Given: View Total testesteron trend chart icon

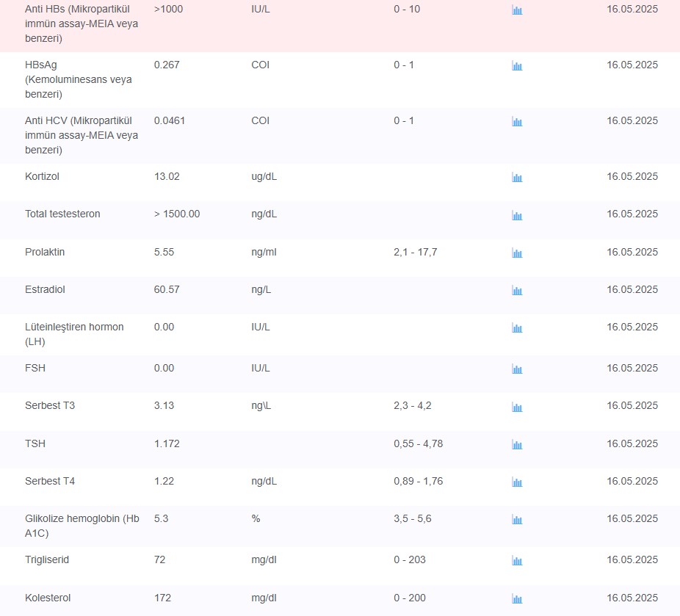Looking at the screenshot, I should [x=517, y=215].
